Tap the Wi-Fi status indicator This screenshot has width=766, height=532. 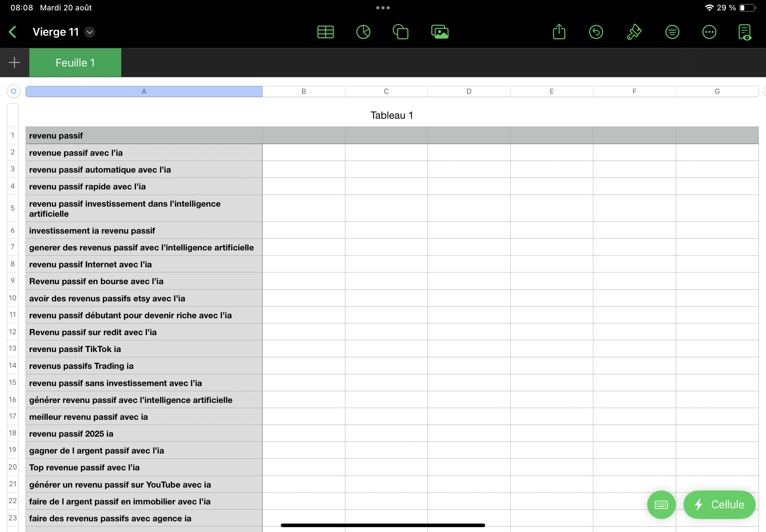709,8
